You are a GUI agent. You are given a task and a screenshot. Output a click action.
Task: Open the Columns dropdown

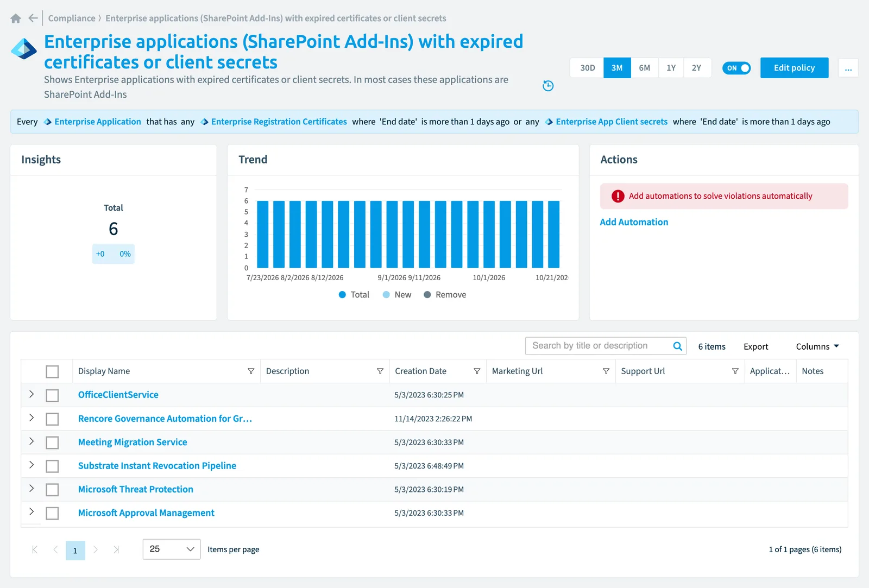point(817,346)
